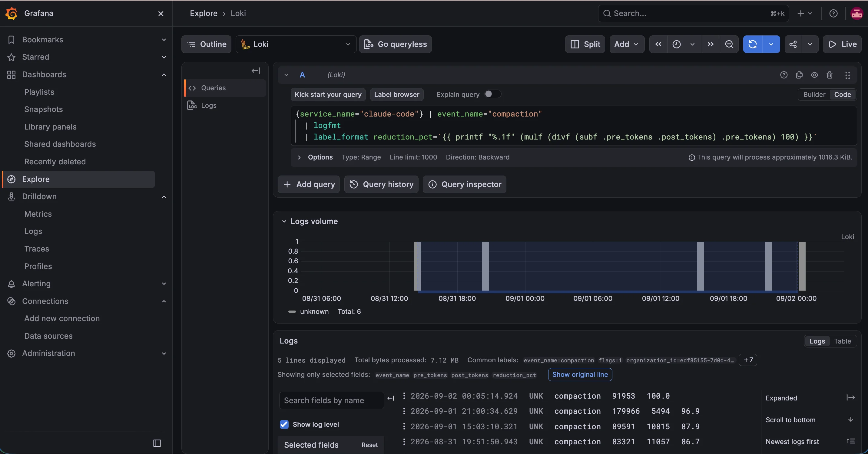Click Kick start your query
Viewport: 868px width, 454px height.
[x=328, y=95]
